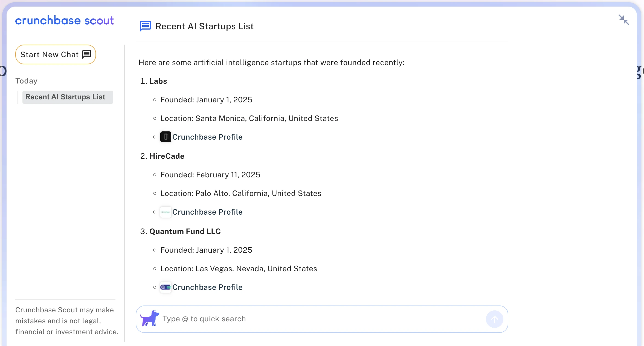
Task: Click the Today section label
Action: (26, 81)
